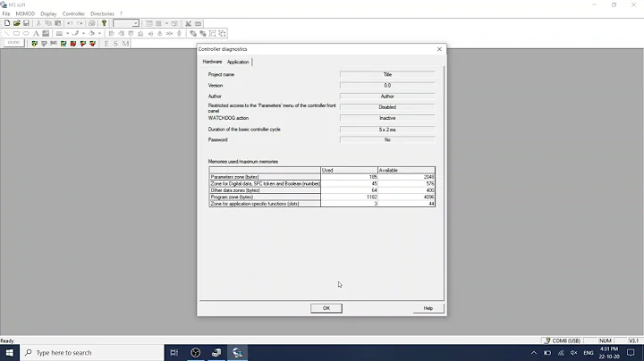Click OK in Controller diagnostics

tap(326, 308)
